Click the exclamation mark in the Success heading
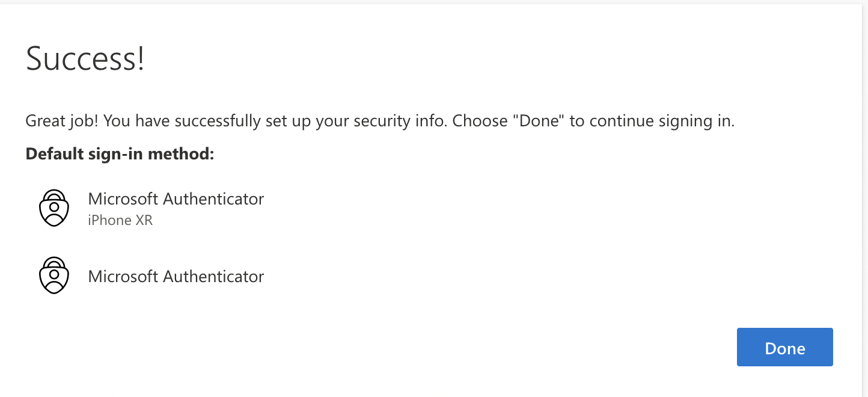Viewport: 868px width, 397px height. click(141, 60)
